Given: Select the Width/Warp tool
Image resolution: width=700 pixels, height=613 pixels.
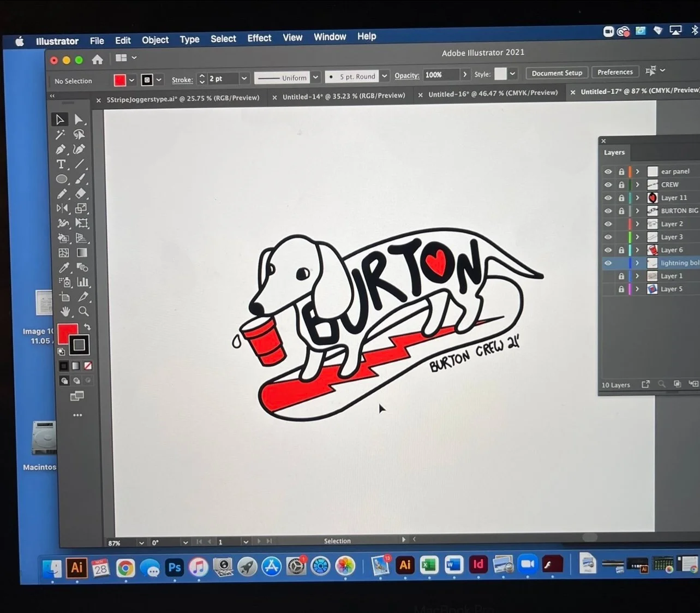Looking at the screenshot, I should (x=63, y=223).
